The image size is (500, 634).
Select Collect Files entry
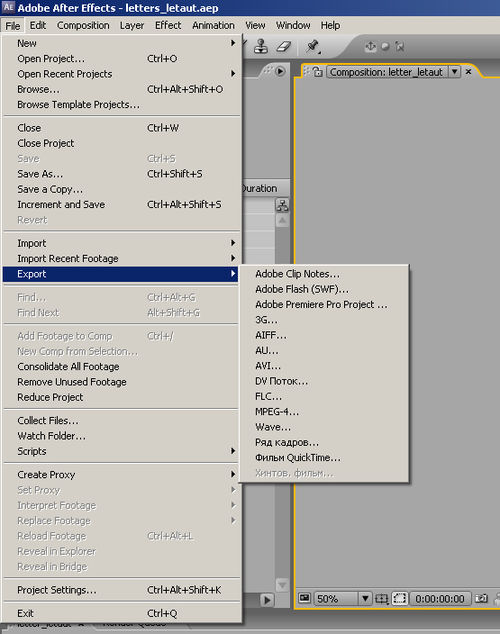pyautogui.click(x=121, y=421)
